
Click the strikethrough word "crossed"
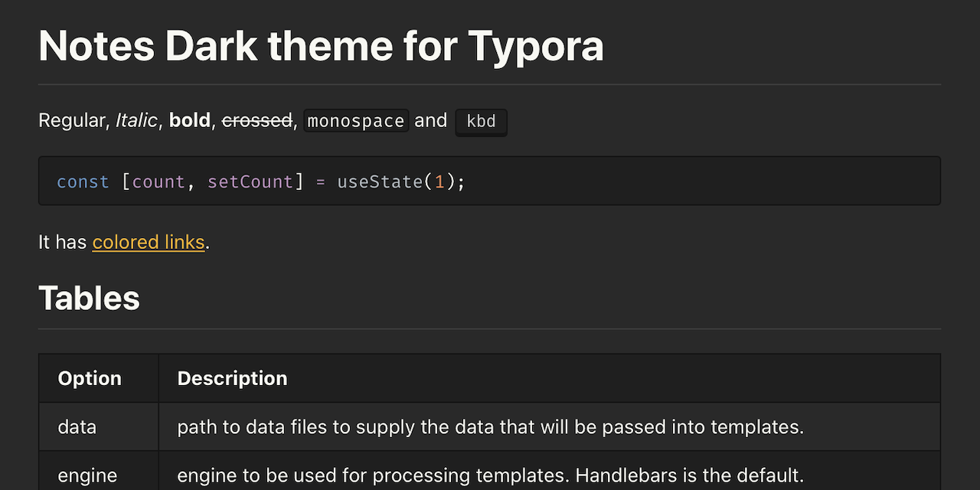click(x=257, y=121)
